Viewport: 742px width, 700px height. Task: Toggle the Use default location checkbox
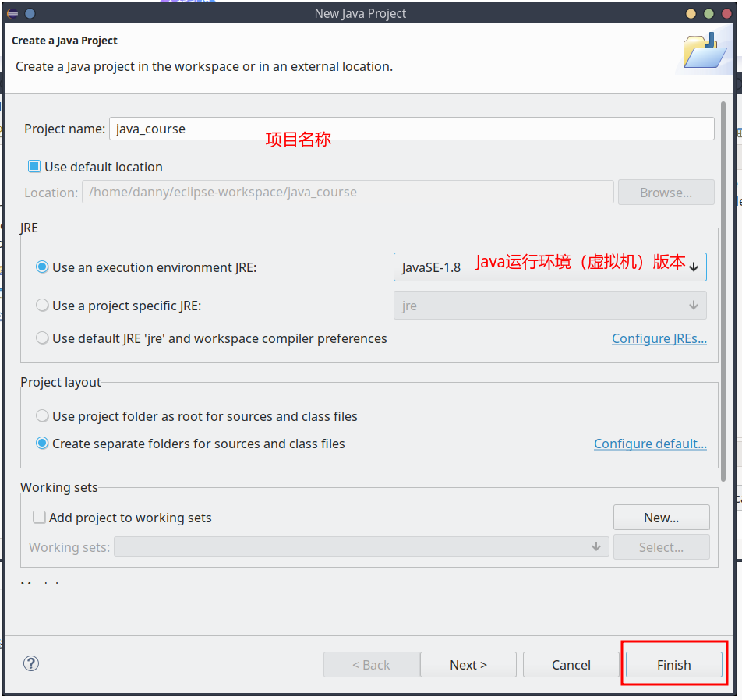[34, 167]
